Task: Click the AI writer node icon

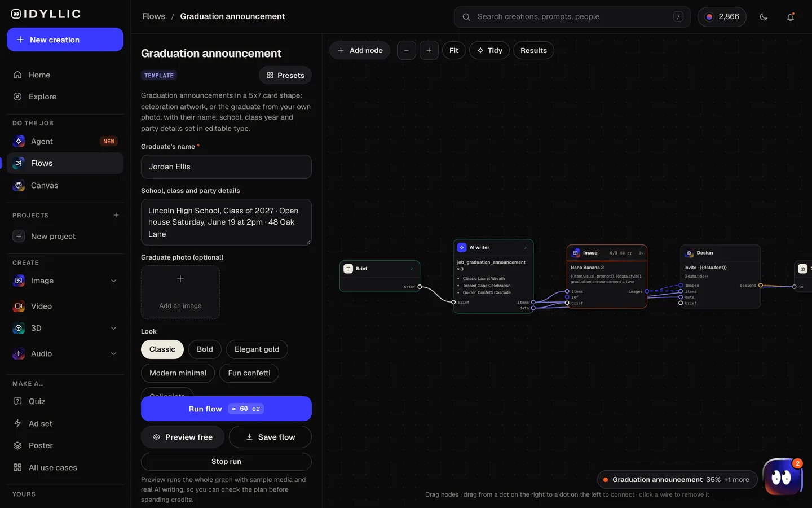Action: tap(462, 247)
